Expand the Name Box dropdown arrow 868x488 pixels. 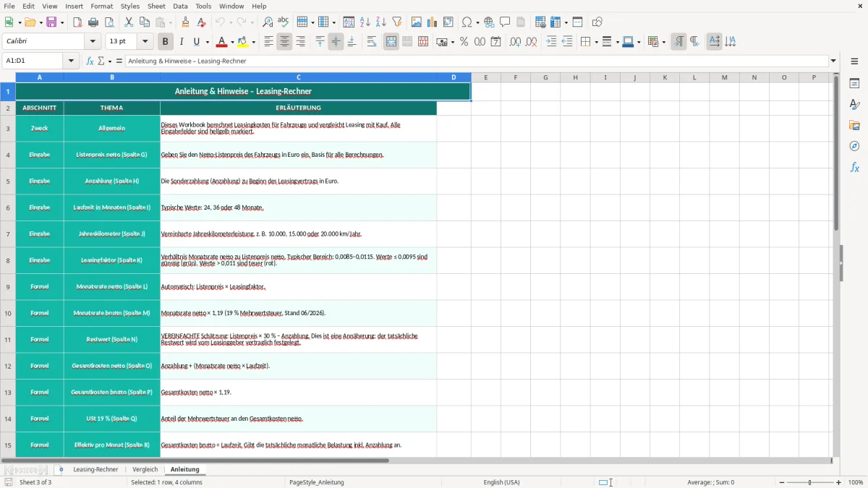coord(71,61)
